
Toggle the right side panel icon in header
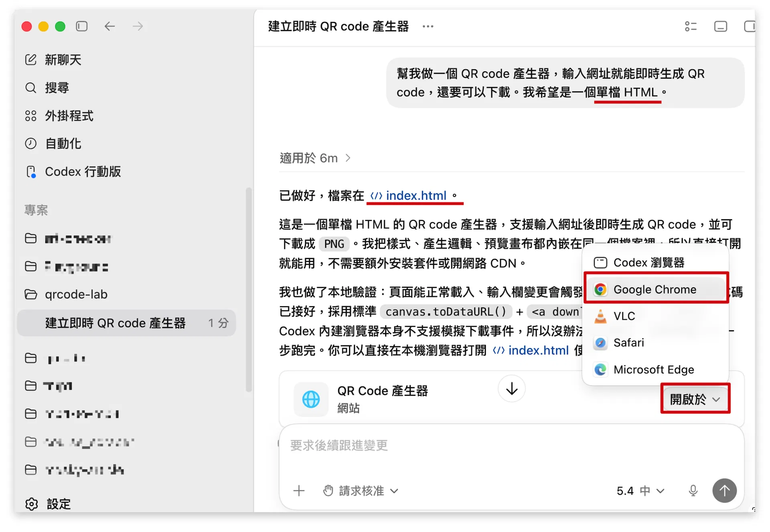749,26
